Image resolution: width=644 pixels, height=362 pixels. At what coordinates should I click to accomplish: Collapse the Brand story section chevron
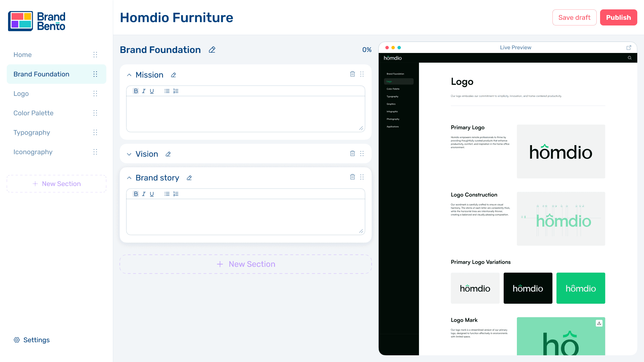[x=129, y=178]
